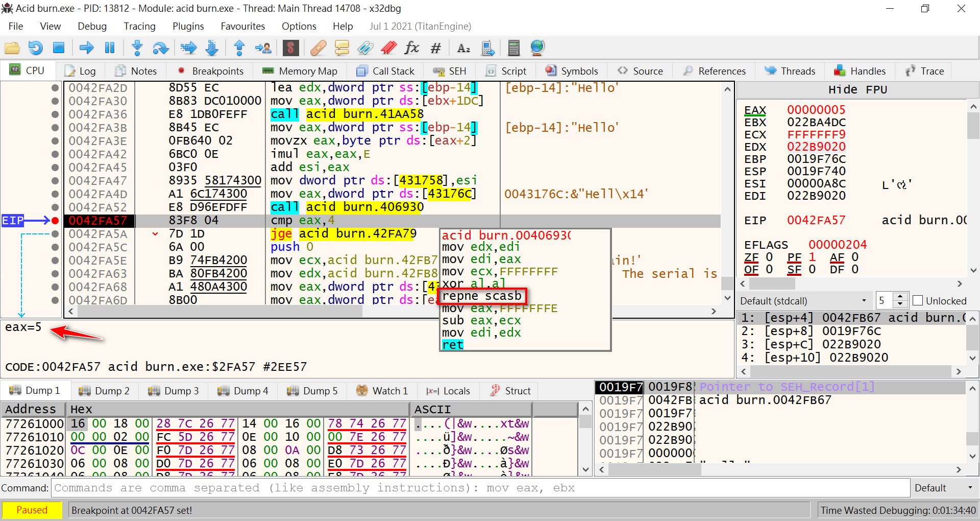Click into the Command input field
980x521 pixels.
[x=480, y=488]
